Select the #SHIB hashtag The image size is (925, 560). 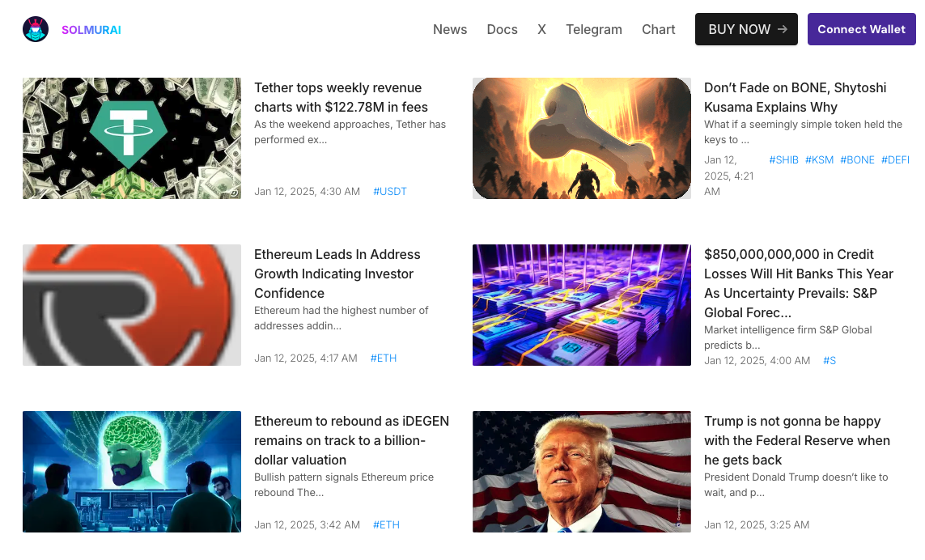[783, 160]
